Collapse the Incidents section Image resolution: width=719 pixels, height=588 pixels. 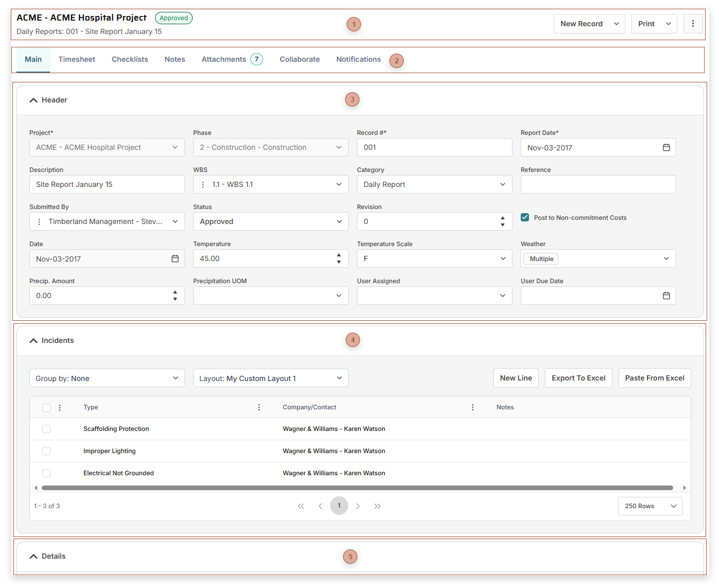click(33, 341)
